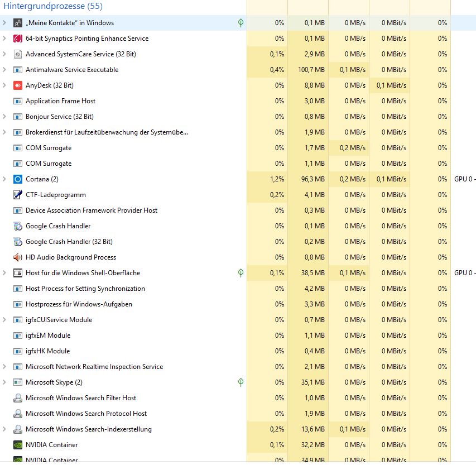
Task: Click the Bonjour Service icon
Action: pyautogui.click(x=18, y=117)
